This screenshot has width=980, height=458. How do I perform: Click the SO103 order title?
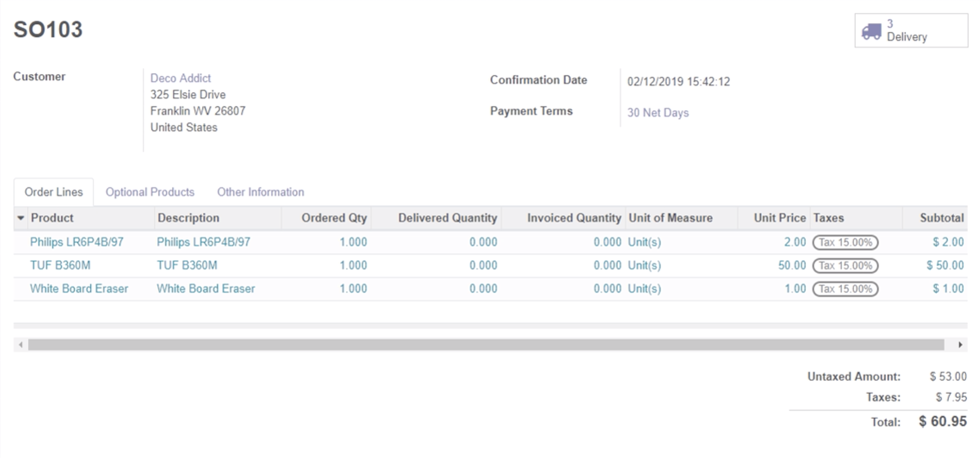[x=48, y=30]
